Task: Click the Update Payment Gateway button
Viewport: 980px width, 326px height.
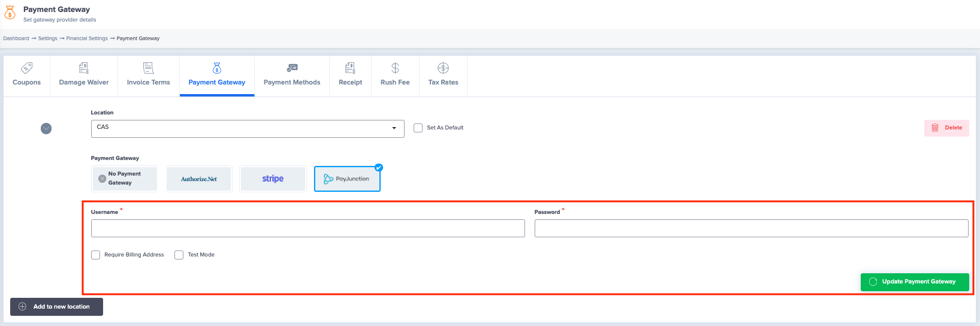Action: (x=915, y=282)
